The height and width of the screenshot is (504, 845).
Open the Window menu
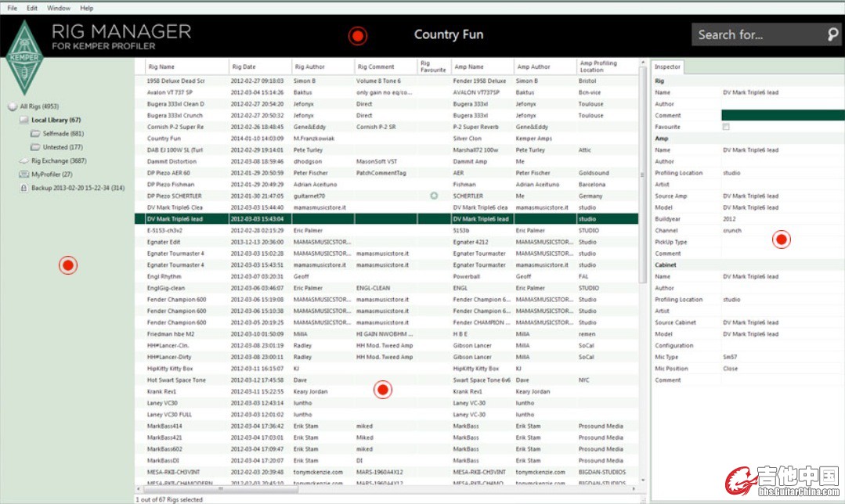pyautogui.click(x=59, y=8)
